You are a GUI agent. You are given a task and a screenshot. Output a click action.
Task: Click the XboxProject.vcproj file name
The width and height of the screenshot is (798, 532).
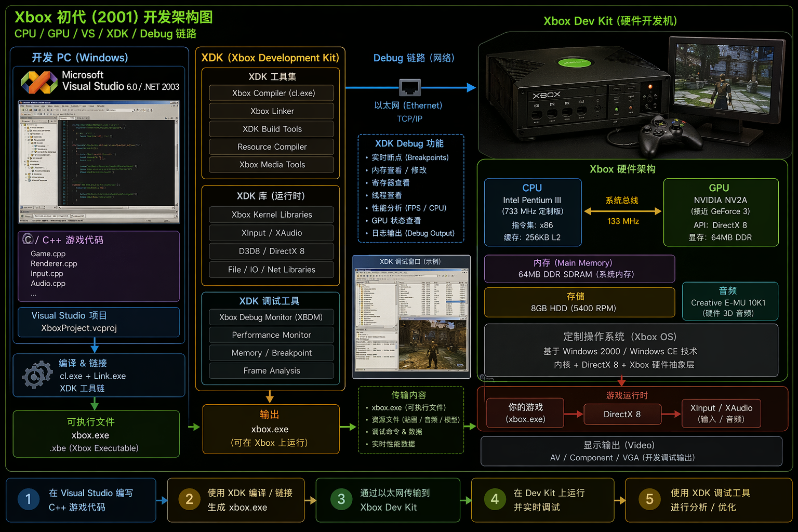pos(79,328)
